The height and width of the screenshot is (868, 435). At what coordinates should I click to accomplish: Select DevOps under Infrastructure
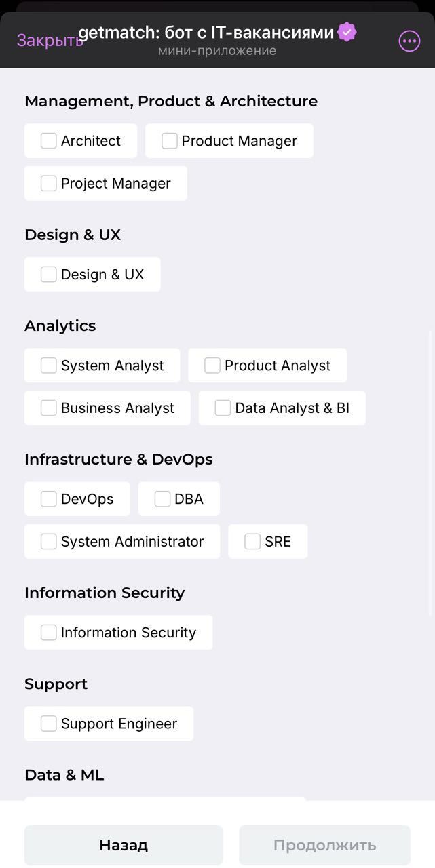point(48,498)
